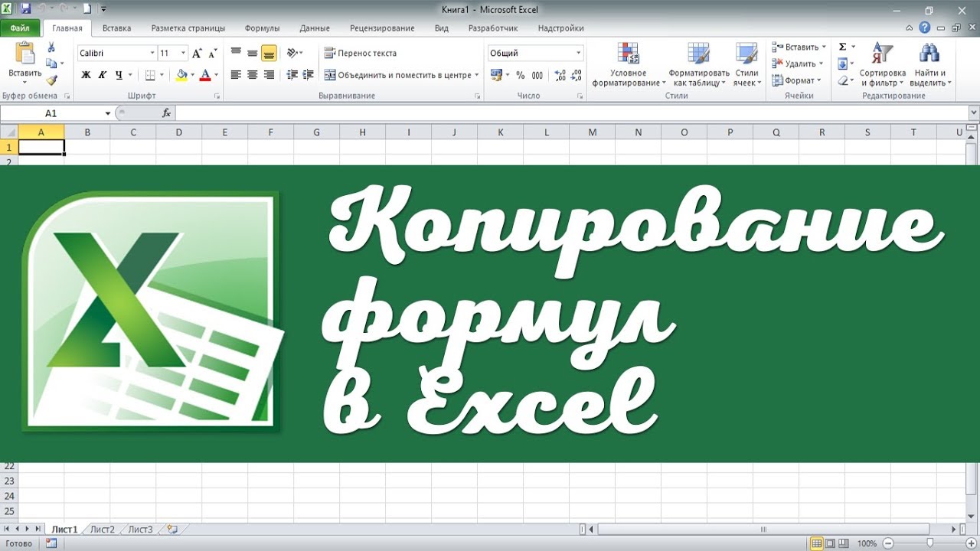This screenshot has height=551, width=980.
Task: Select the Format Painter brush icon
Action: click(x=51, y=80)
